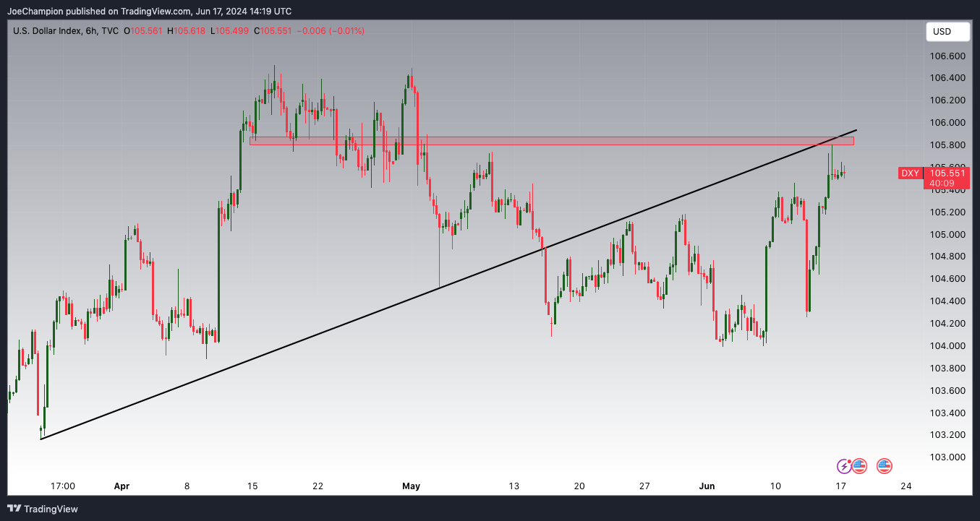This screenshot has width=980, height=521.
Task: Click the current price tag 105.551
Action: coord(946,173)
